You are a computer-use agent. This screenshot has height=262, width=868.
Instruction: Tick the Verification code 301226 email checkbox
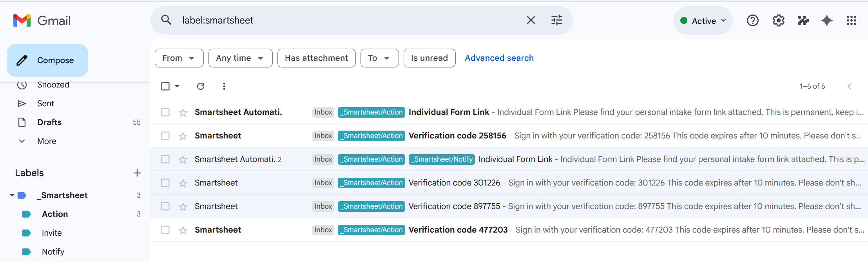tap(165, 183)
